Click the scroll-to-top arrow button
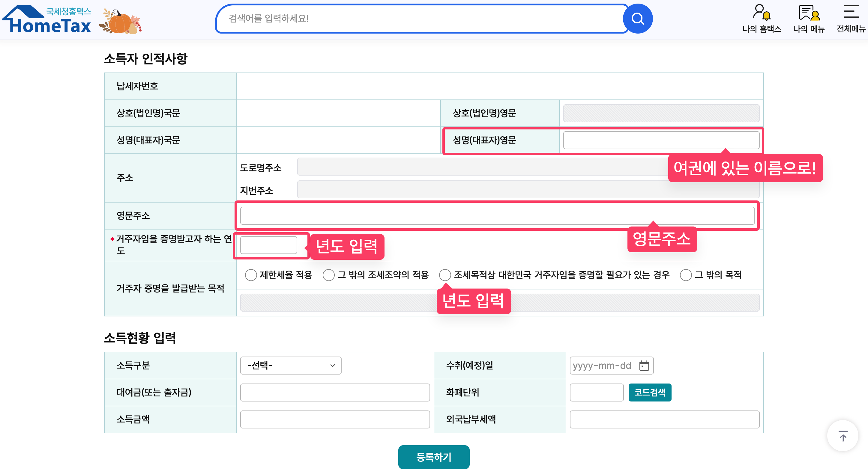This screenshot has width=868, height=474. tap(843, 436)
